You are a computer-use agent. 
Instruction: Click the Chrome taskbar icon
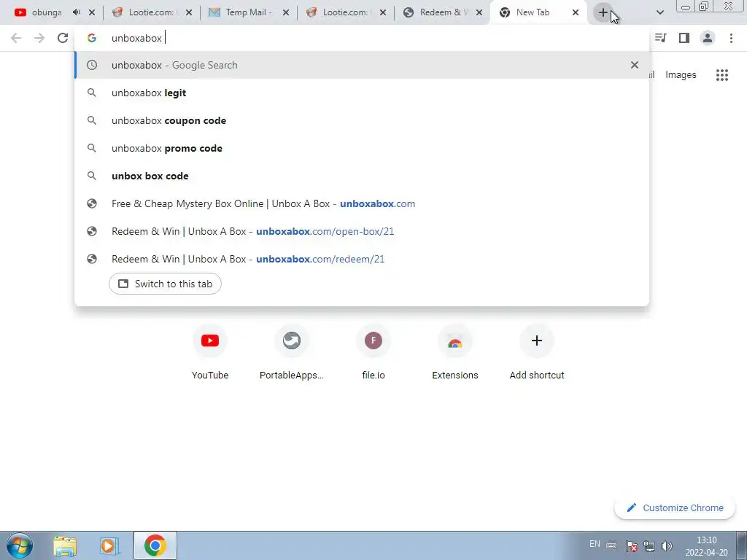155,545
